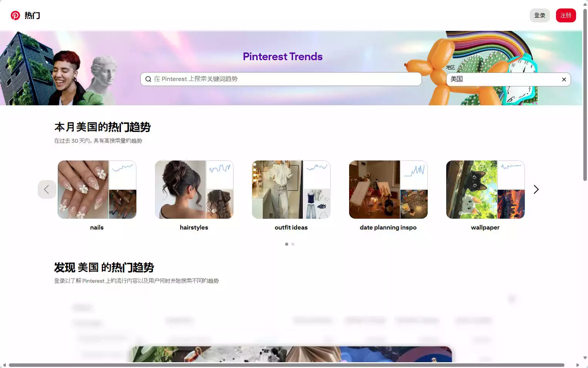Click the outfit ideas label

coord(291,228)
